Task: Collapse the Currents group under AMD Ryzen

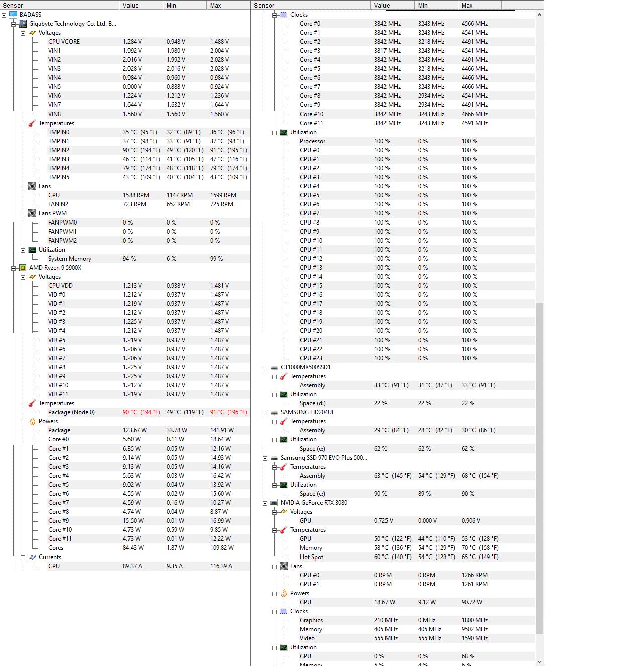Action: [x=23, y=558]
